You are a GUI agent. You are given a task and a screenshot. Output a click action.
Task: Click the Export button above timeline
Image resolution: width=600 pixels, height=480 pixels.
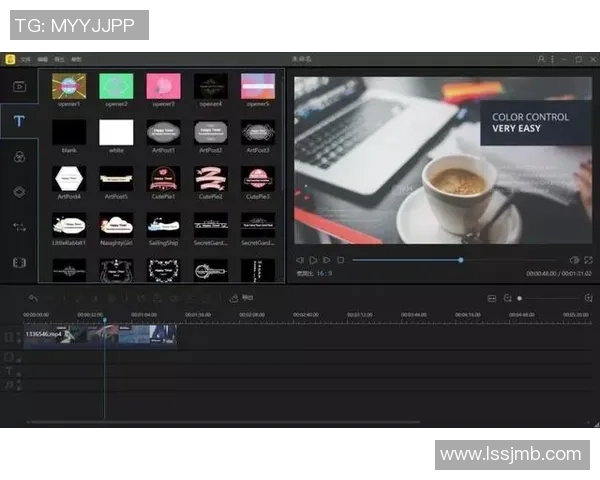(242, 298)
